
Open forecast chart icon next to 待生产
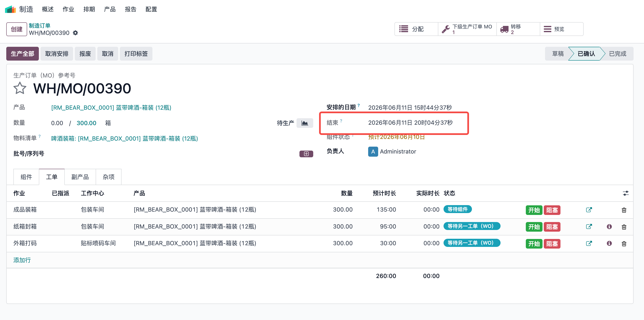[x=304, y=123]
